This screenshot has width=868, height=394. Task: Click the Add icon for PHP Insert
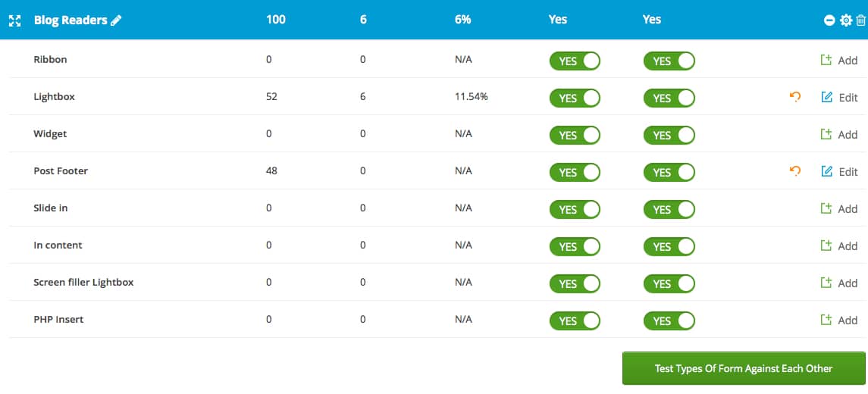point(826,320)
